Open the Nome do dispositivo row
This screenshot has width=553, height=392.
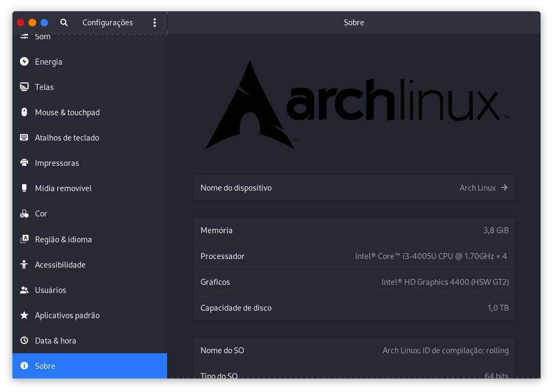pyautogui.click(x=354, y=188)
